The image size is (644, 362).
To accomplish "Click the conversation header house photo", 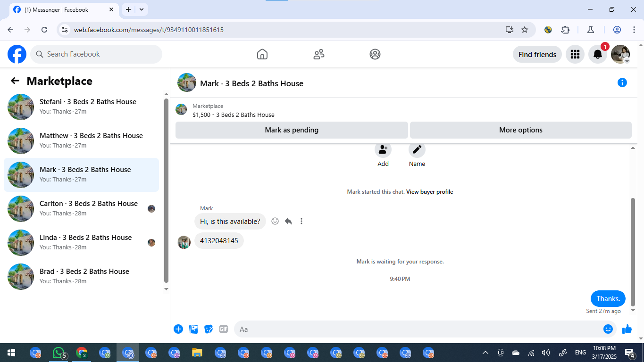I will [187, 82].
